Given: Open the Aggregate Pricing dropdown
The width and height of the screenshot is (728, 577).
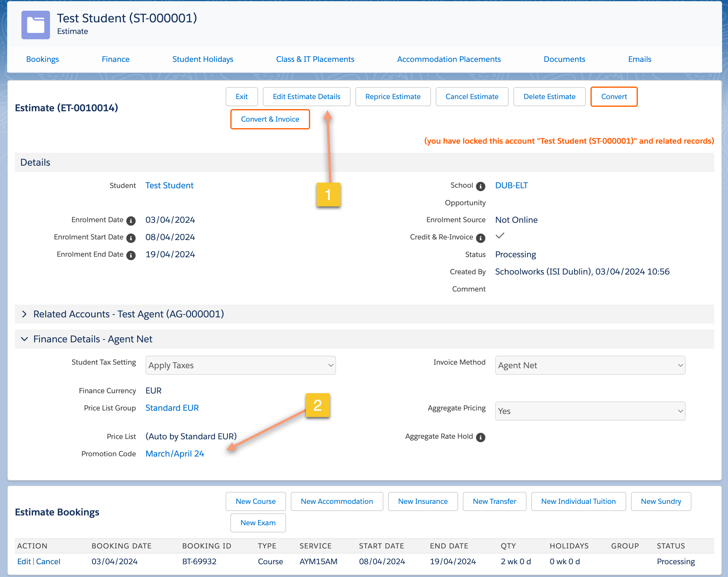Looking at the screenshot, I should [x=590, y=411].
